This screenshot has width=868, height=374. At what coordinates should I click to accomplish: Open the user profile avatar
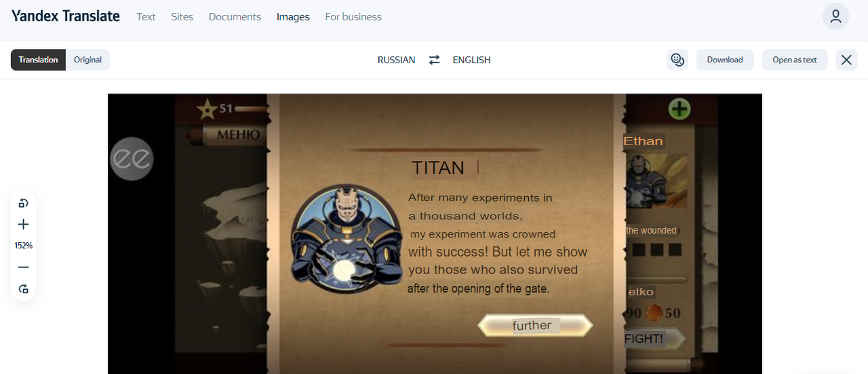[x=835, y=16]
